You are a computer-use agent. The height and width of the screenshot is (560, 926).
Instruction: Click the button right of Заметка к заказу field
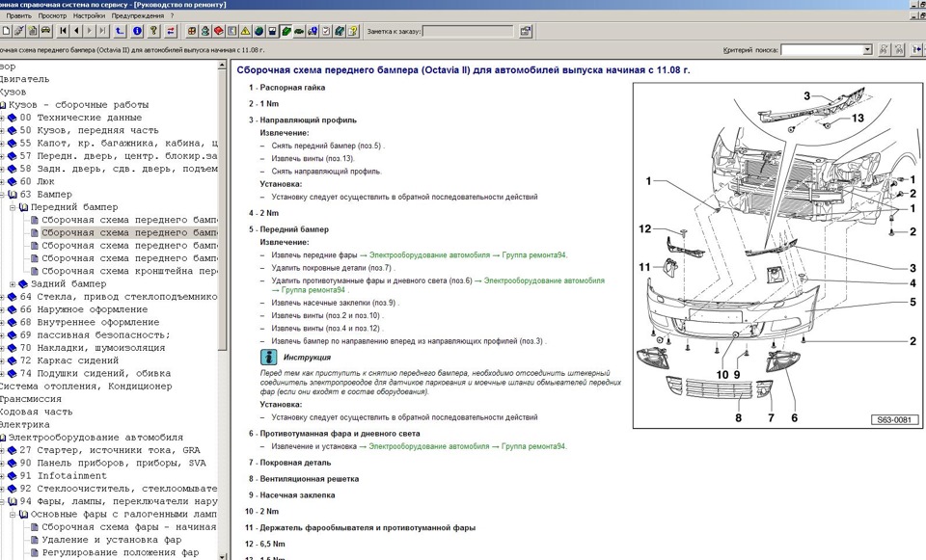tap(525, 31)
